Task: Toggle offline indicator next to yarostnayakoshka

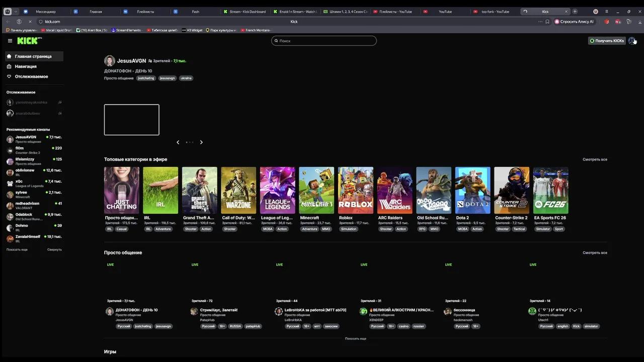Action: 59,102
